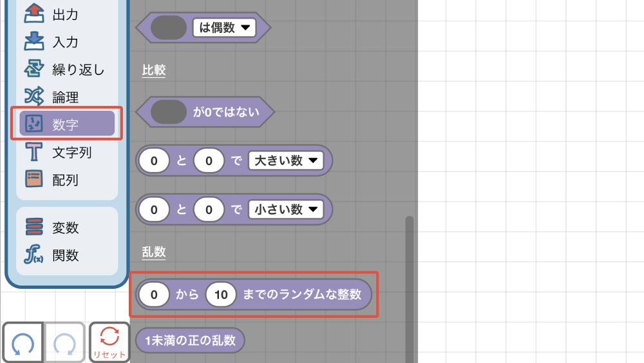
Task: Click the 繰り返し category label text
Action: 79,70
